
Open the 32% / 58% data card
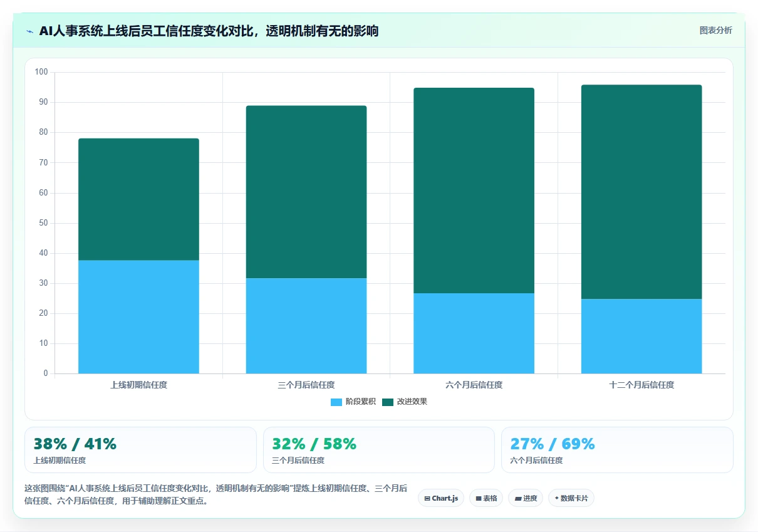(379, 450)
